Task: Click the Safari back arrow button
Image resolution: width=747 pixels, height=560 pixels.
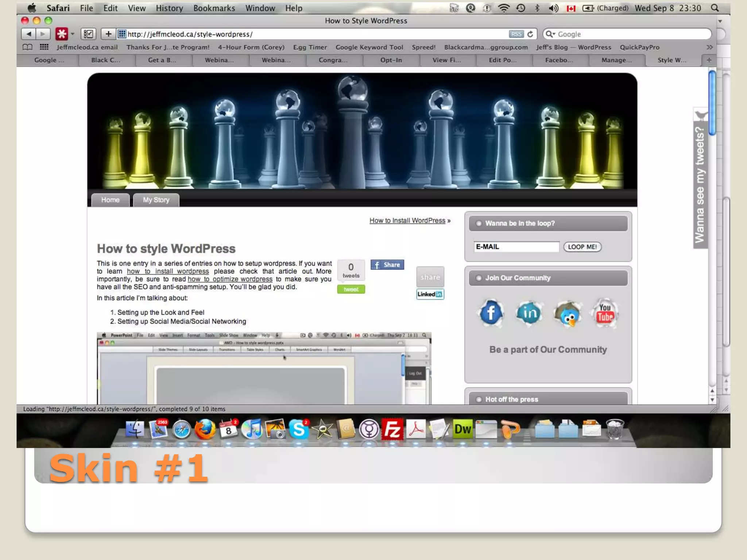Action: pyautogui.click(x=28, y=34)
